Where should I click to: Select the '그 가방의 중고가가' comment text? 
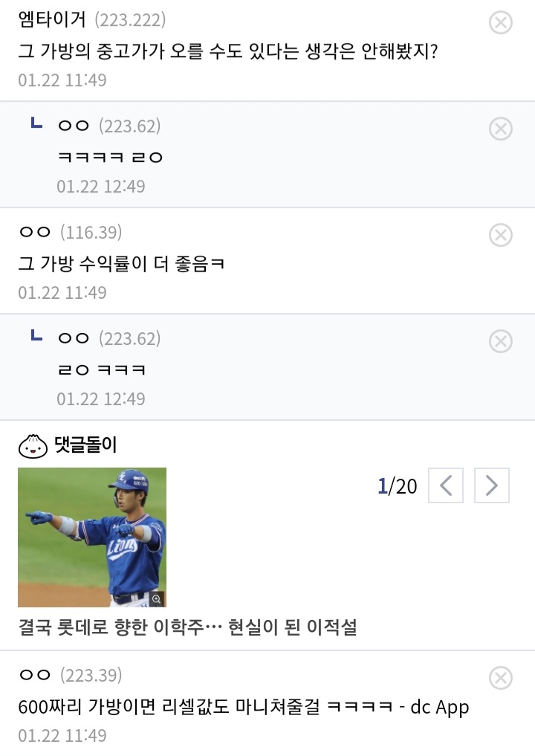click(227, 51)
